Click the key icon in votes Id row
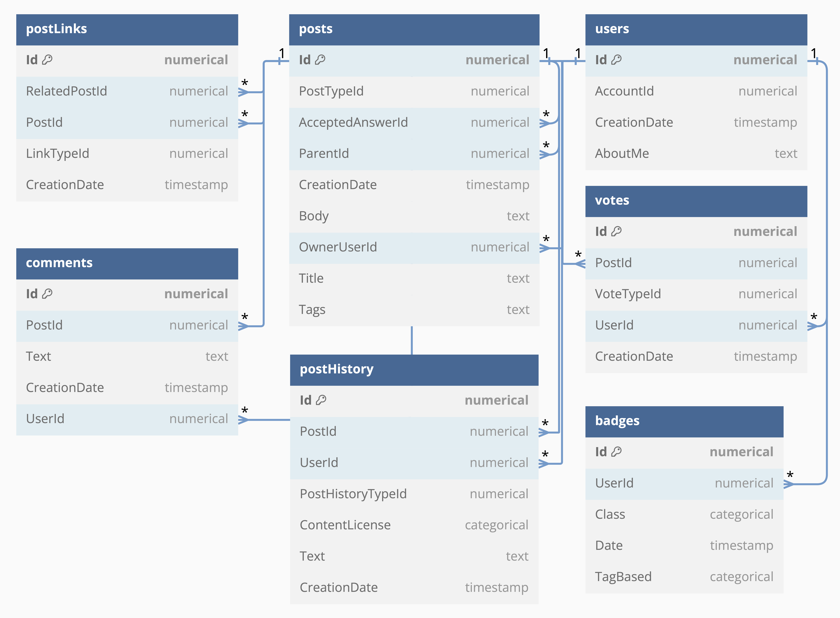The width and height of the screenshot is (840, 618). tap(616, 231)
